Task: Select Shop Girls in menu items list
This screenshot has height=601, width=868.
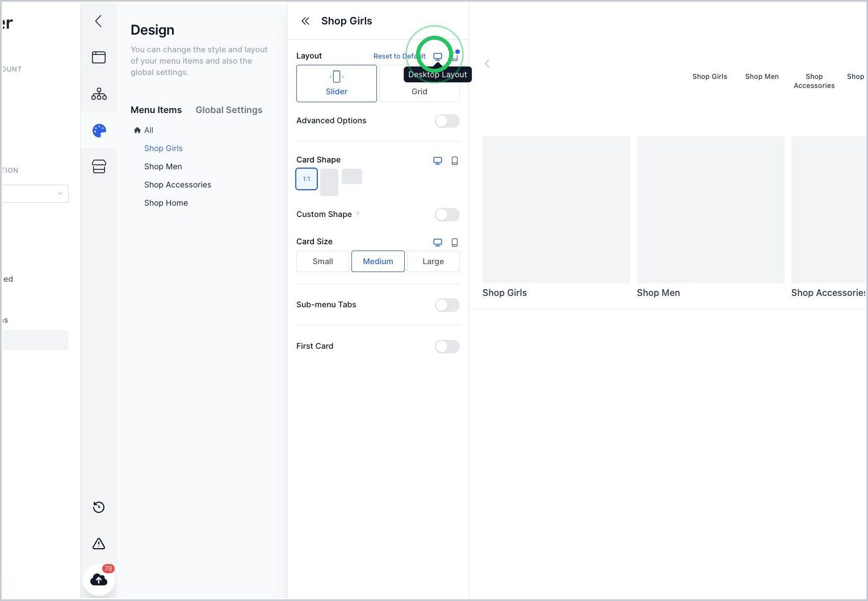Action: click(x=163, y=148)
